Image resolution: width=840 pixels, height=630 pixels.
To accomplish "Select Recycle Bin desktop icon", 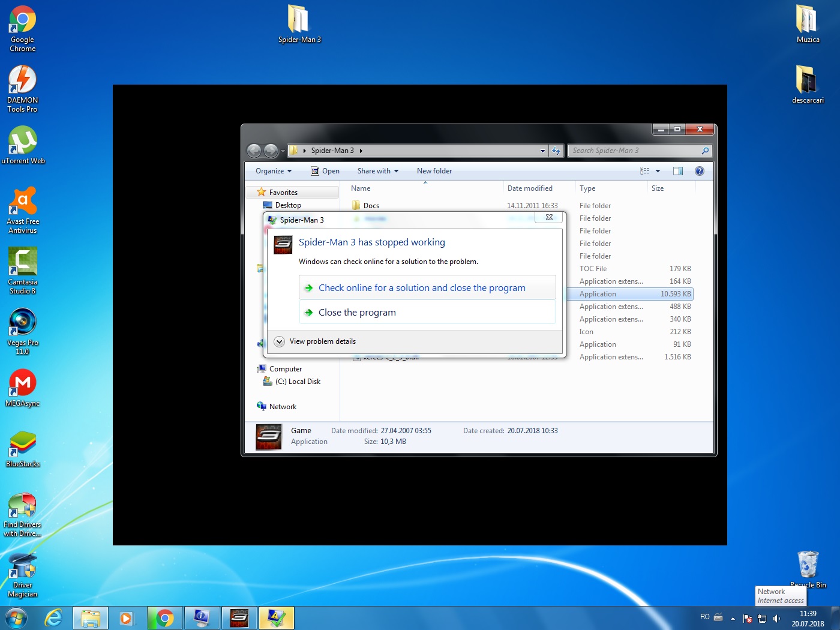I will point(808,569).
